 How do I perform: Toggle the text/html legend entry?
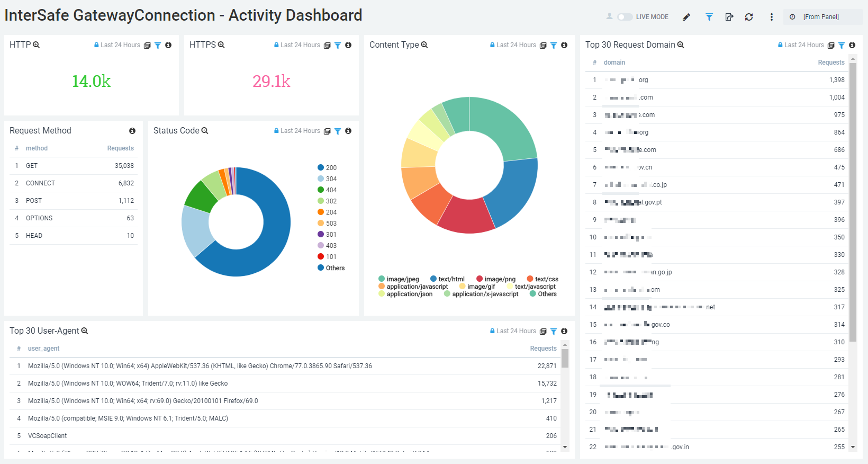(447, 279)
